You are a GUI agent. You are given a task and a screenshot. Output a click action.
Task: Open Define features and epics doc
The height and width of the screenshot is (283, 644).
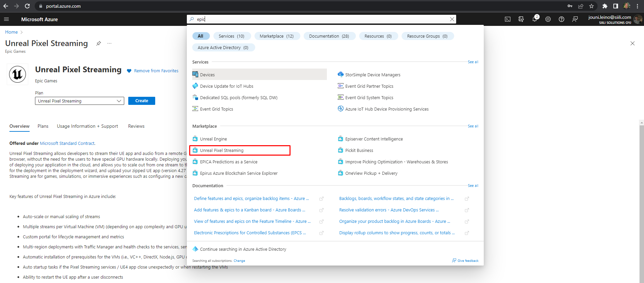coord(251,198)
